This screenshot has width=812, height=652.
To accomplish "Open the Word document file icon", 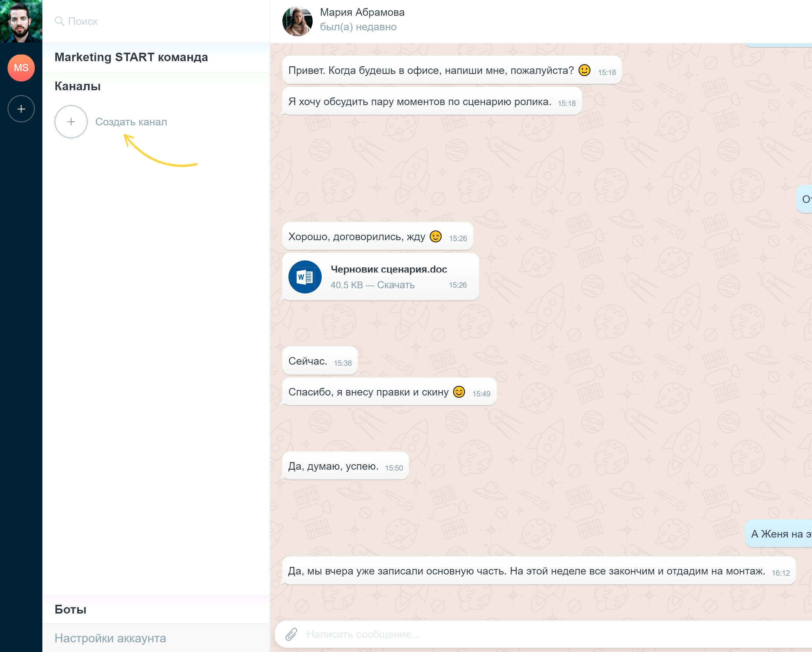I will pos(305,277).
